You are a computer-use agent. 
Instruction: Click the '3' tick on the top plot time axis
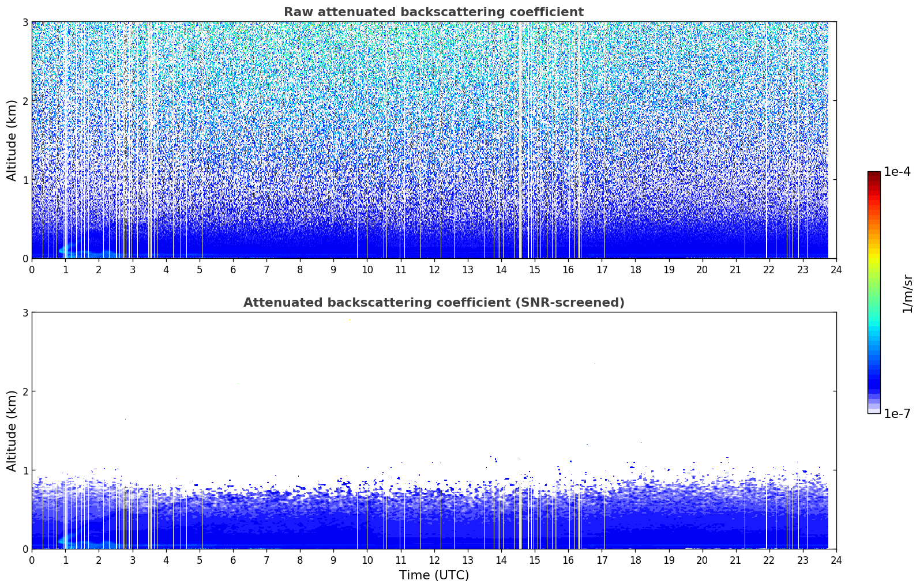tap(132, 270)
